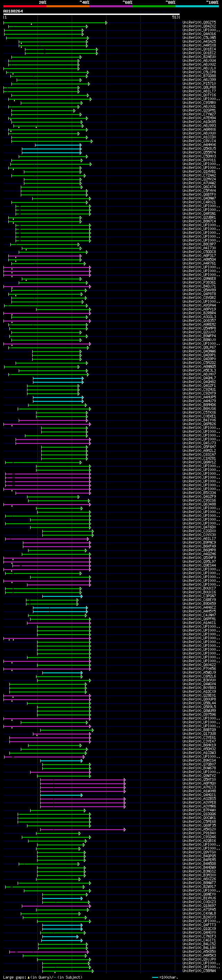This screenshot has height=980, width=222.
Task: Click UniRef100_C7ZAA2 label
Action: click(x=199, y=175)
